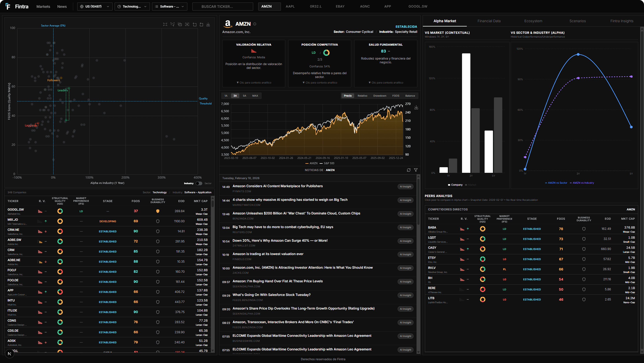Open the news filter funnel icon
Image resolution: width=644 pixels, height=363 pixels.
(416, 170)
